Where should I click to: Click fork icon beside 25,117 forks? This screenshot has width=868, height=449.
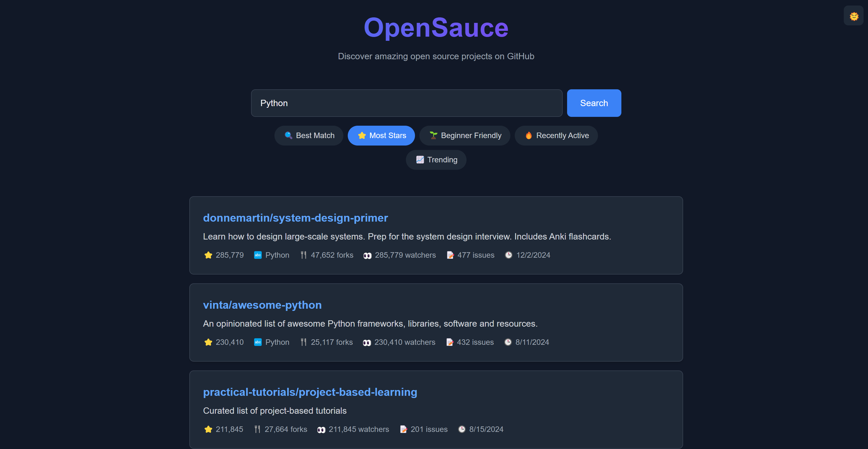[303, 342]
